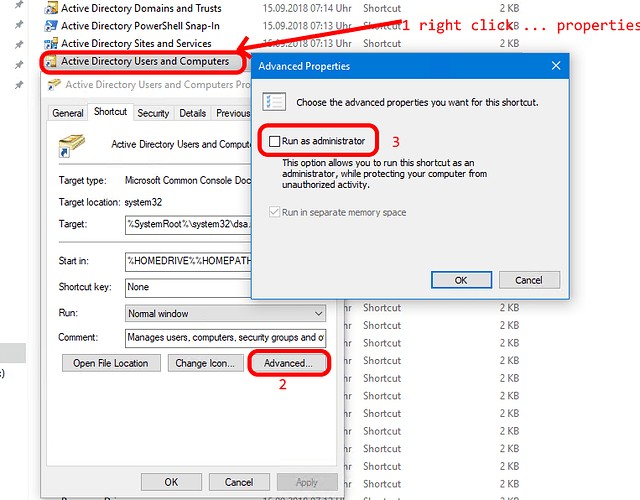Click OK in Advanced Properties dialog

coord(461,280)
